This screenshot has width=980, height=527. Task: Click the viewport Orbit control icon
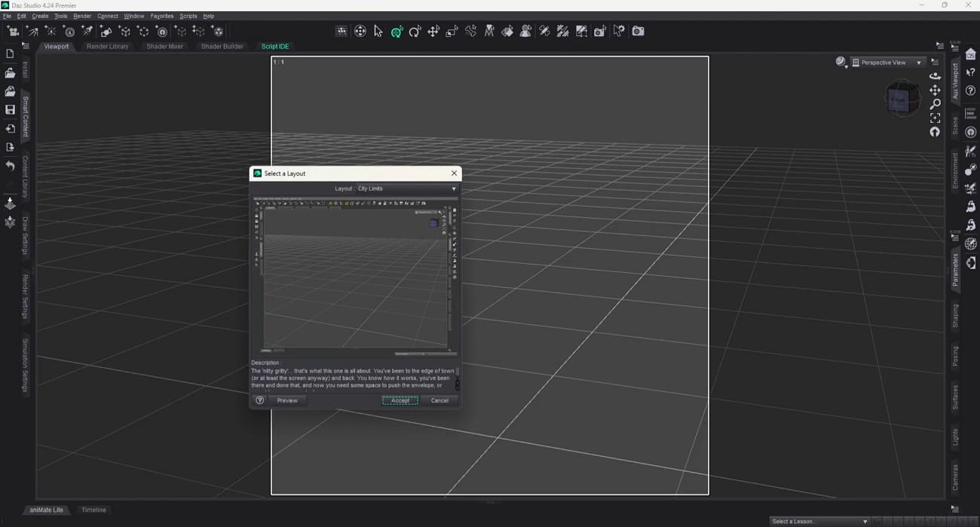935,76
